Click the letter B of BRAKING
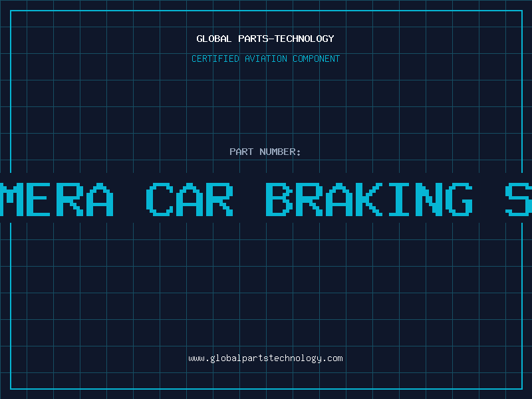Viewport: 532px width, 399px height. click(279, 199)
